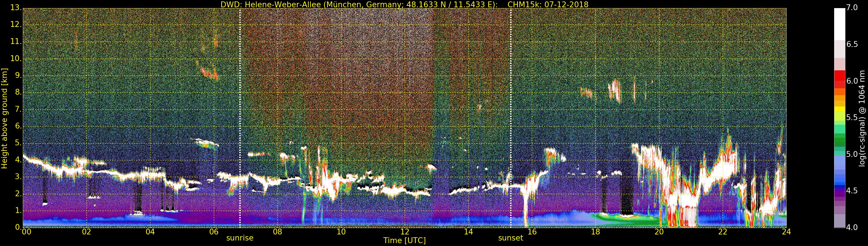Click the height tick label '11.'

(16, 41)
